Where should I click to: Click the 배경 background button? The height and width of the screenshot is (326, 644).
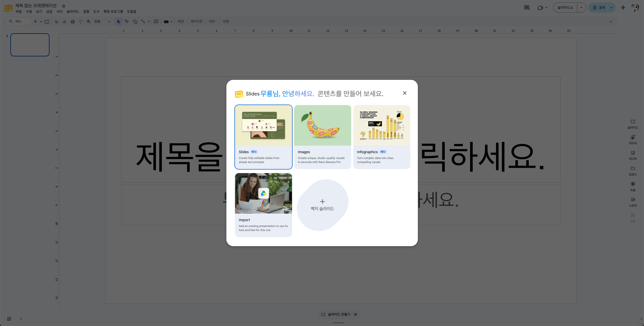[181, 22]
